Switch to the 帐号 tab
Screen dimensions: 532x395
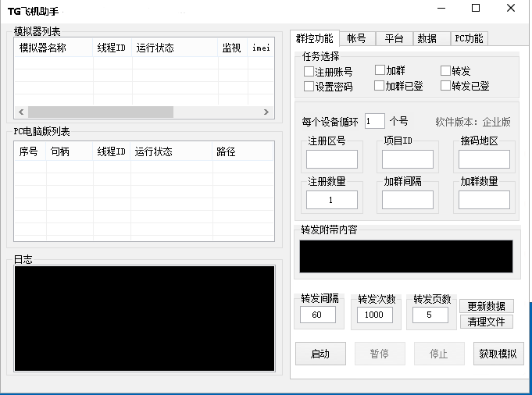point(356,38)
